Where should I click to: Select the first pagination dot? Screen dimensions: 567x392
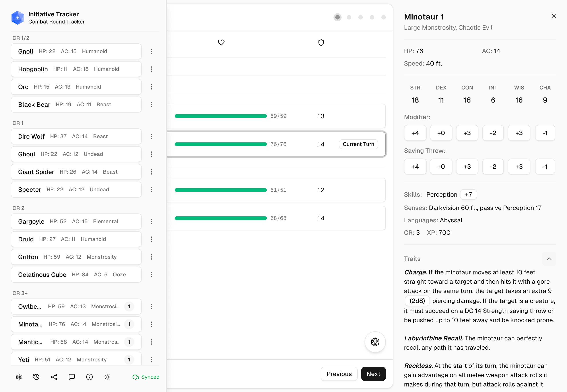coord(337,17)
